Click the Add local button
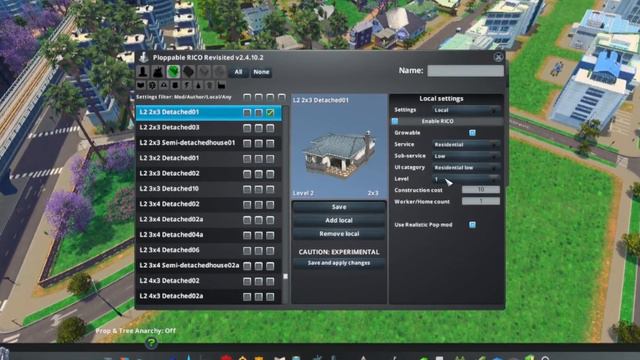The width and height of the screenshot is (640, 360). (x=339, y=220)
